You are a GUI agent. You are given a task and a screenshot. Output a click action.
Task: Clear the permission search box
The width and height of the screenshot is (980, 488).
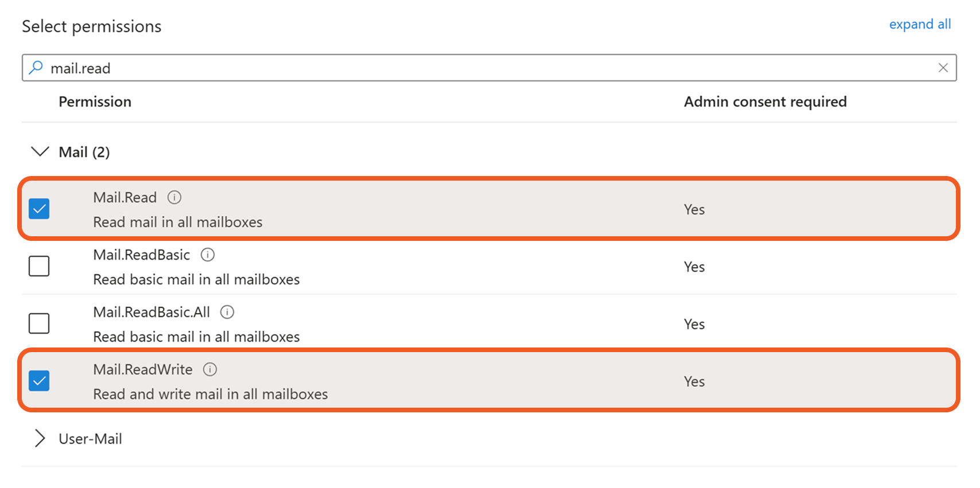943,68
